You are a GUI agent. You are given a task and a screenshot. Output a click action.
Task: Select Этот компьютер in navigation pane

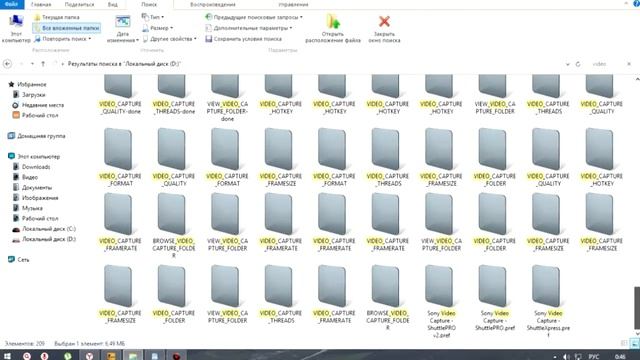coord(34,156)
